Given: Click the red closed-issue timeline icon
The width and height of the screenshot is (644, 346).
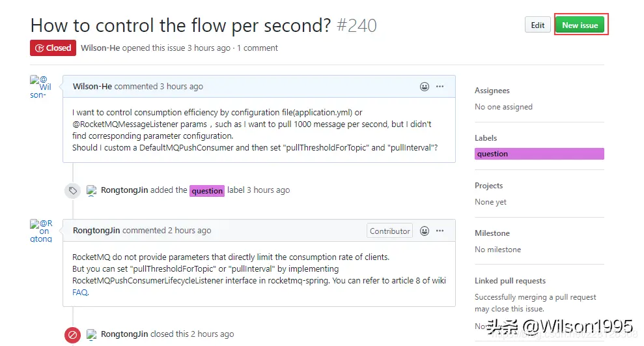Looking at the screenshot, I should pyautogui.click(x=73, y=334).
